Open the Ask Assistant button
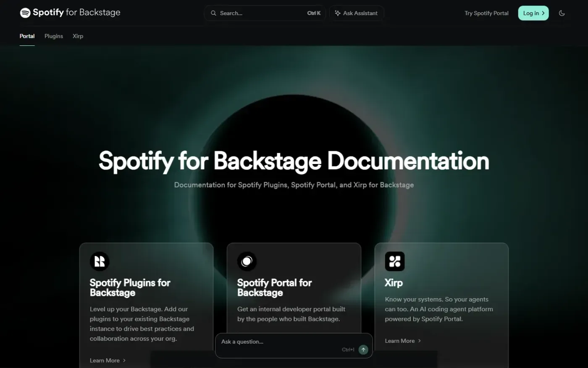 pos(356,13)
